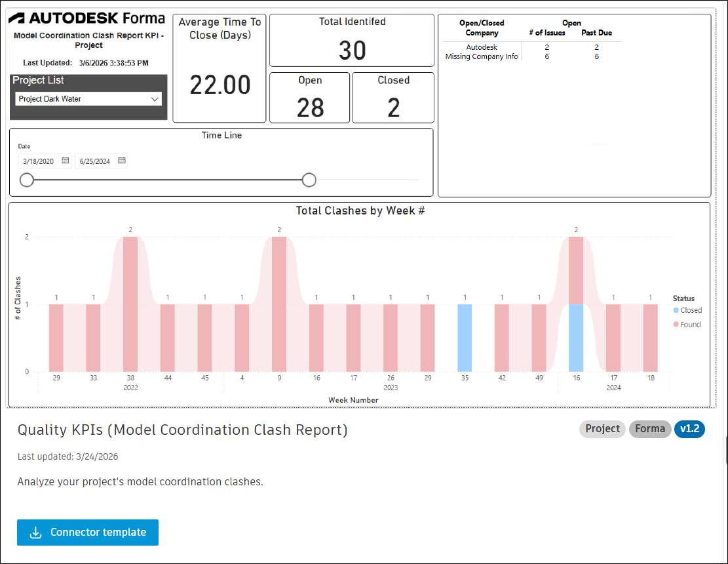Click the Last Updated timestamp 3/6/2026 3:38:53 PM

pos(114,63)
